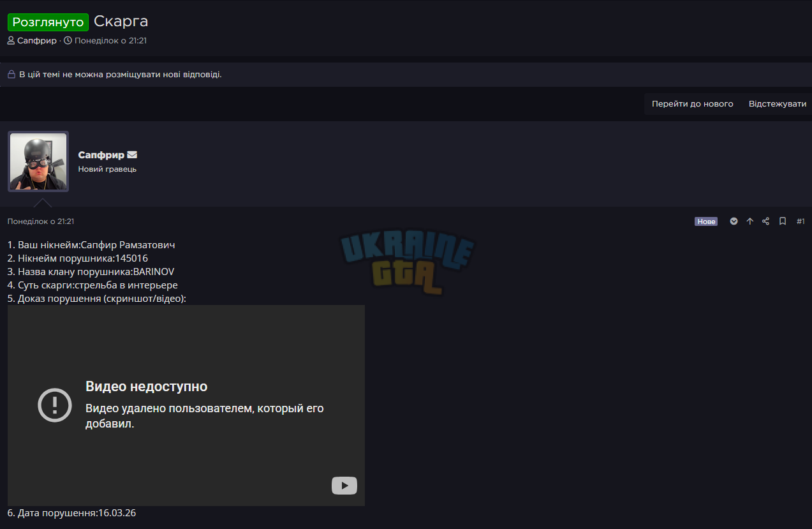Click the lock icon in locked notice

coord(11,75)
